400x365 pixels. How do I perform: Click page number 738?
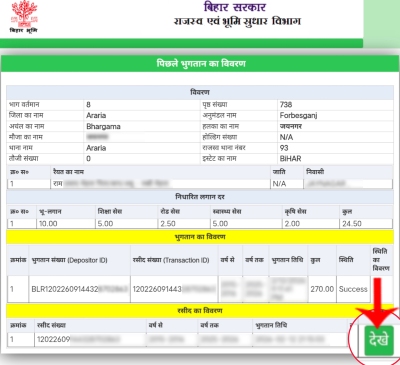(286, 105)
